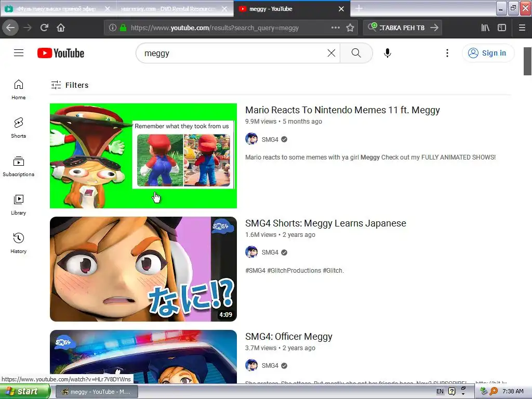Open History in sidebar
Viewport: 532px width, 399px height.
pyautogui.click(x=18, y=243)
